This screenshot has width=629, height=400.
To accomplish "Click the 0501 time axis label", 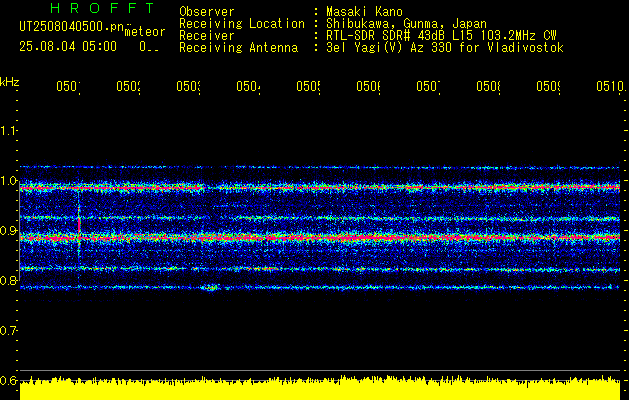I will (x=68, y=86).
